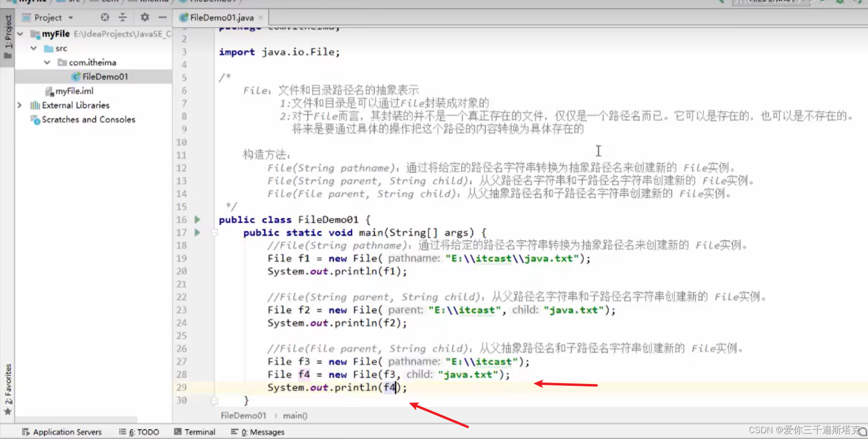Fold main method at line 17 marker

(214, 233)
